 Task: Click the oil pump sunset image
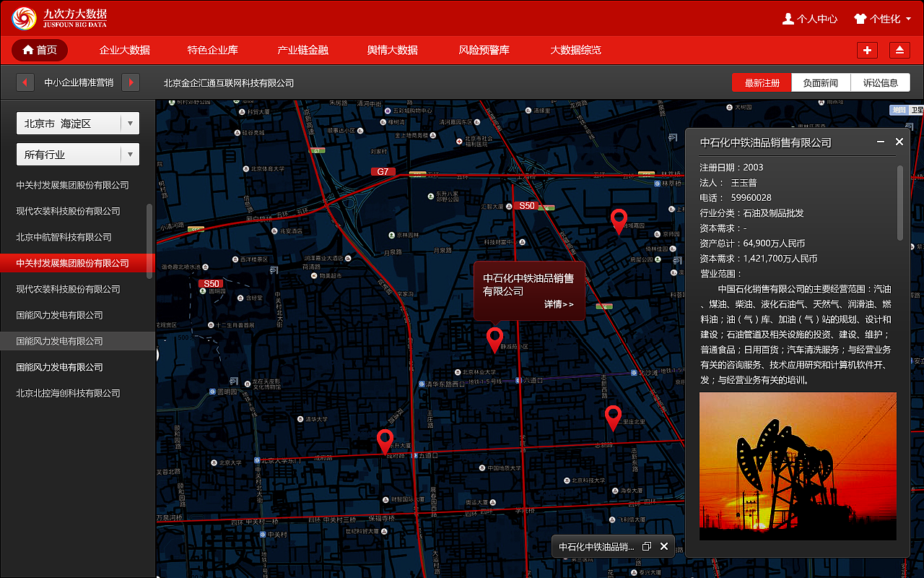[798, 466]
